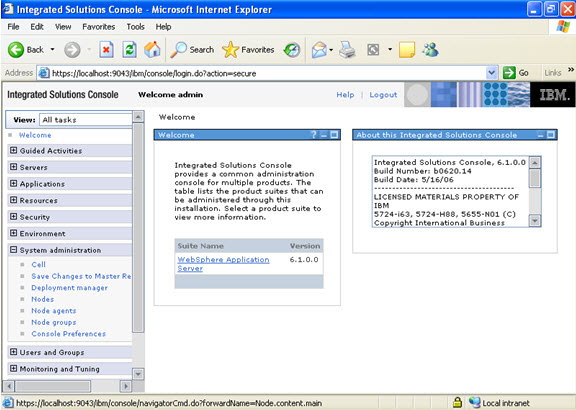Open the Edit menu
Image resolution: width=576 pixels, height=410 pixels.
[x=37, y=27]
